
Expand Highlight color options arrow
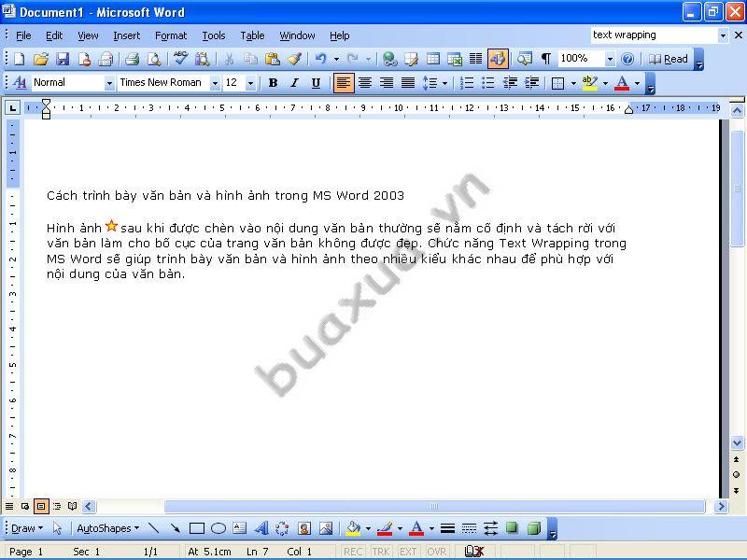coord(605,83)
